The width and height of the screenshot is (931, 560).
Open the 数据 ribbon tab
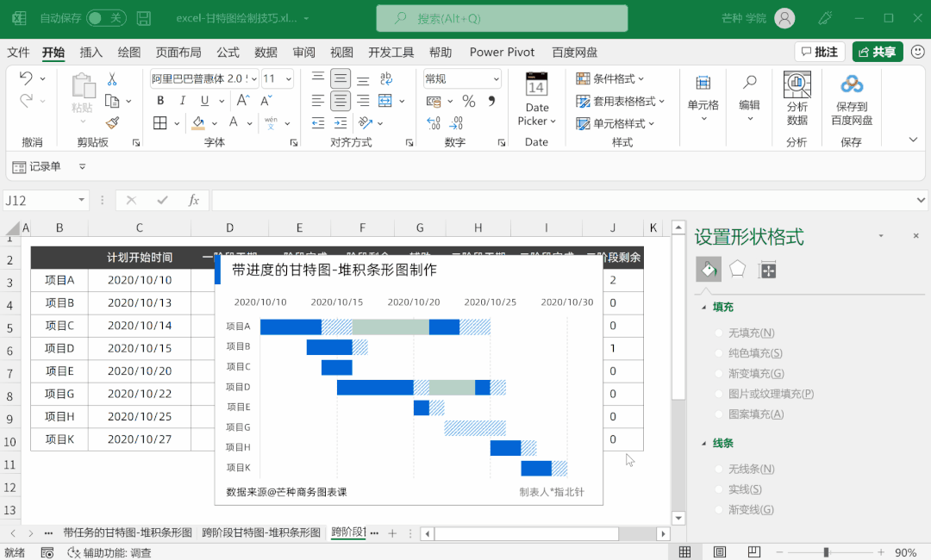(x=266, y=53)
